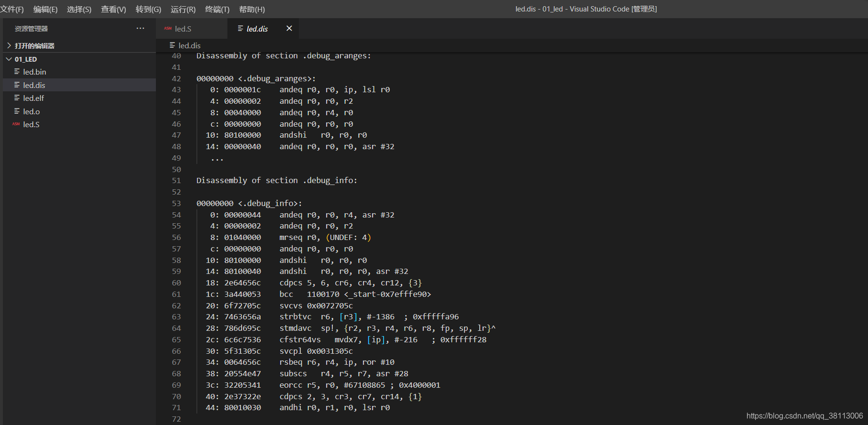
Task: Click the led.elf file icon
Action: coord(17,98)
